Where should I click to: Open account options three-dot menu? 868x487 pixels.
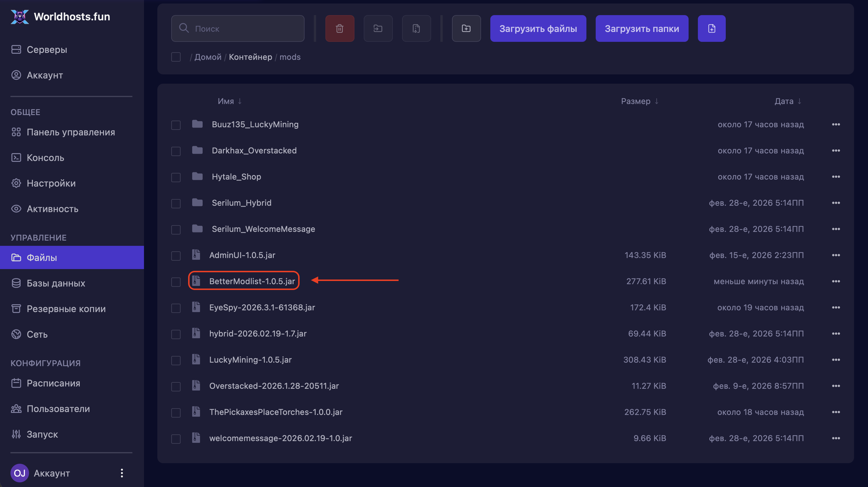pyautogui.click(x=122, y=473)
